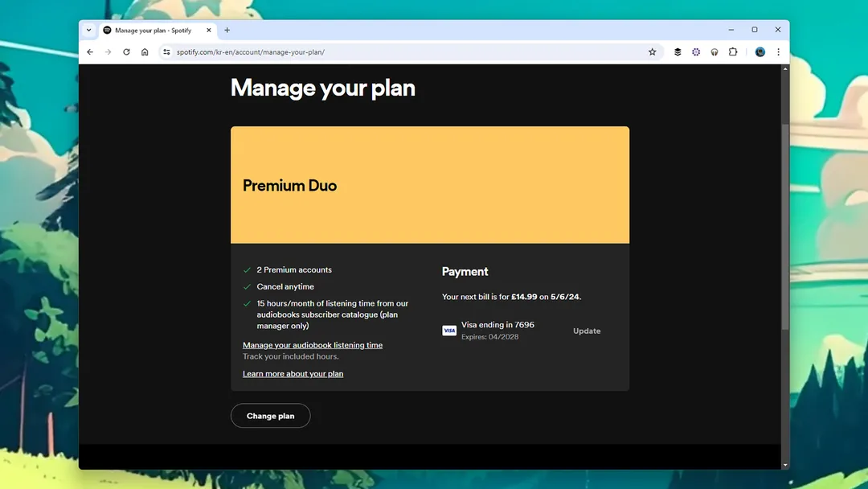Open a new tab with plus button

(227, 31)
